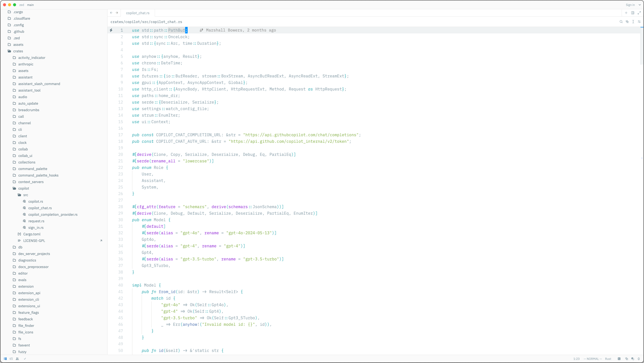The width and height of the screenshot is (644, 363).
Task: Click the cursor position 1:23 indicator
Action: click(576, 359)
